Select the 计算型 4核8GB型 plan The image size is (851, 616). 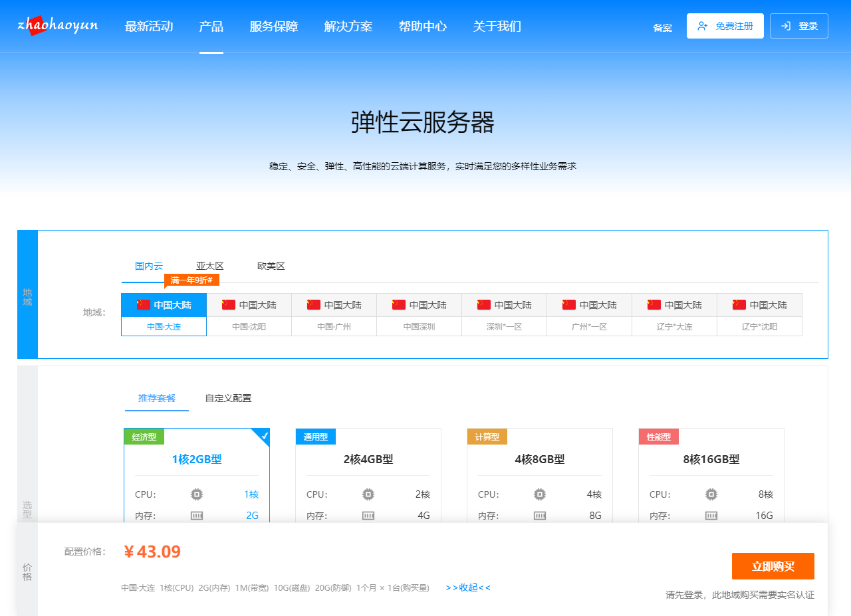pos(539,459)
